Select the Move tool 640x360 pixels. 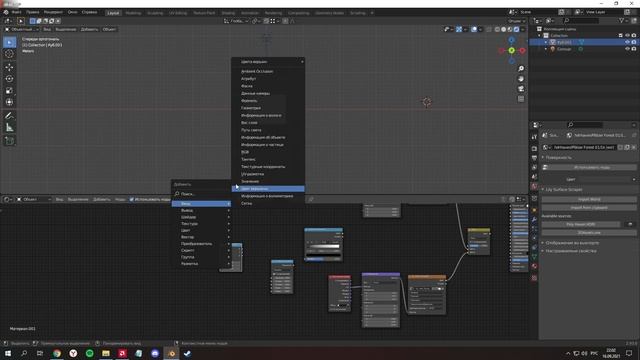(x=9, y=67)
